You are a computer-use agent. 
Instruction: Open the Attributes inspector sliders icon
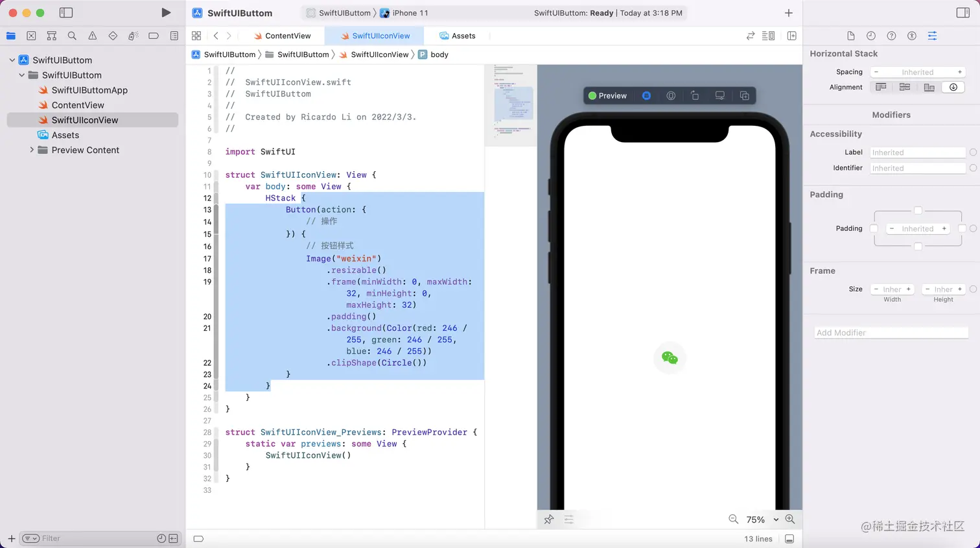[932, 36]
